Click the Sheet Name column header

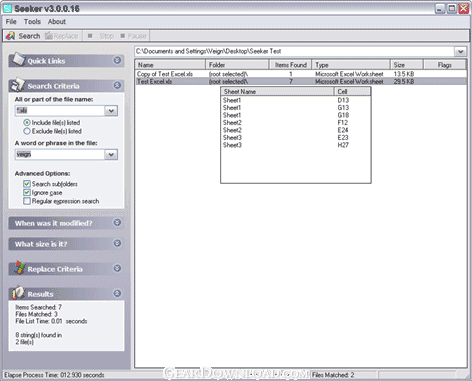277,92
